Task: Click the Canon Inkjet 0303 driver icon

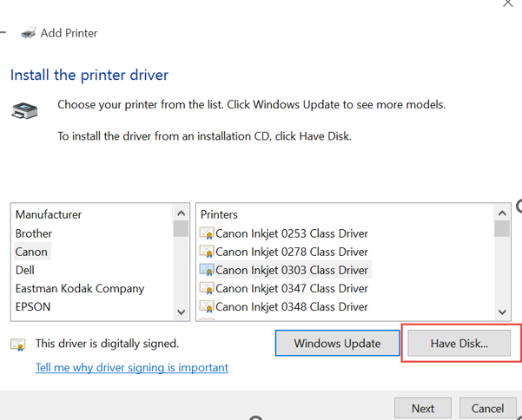Action: pos(207,270)
